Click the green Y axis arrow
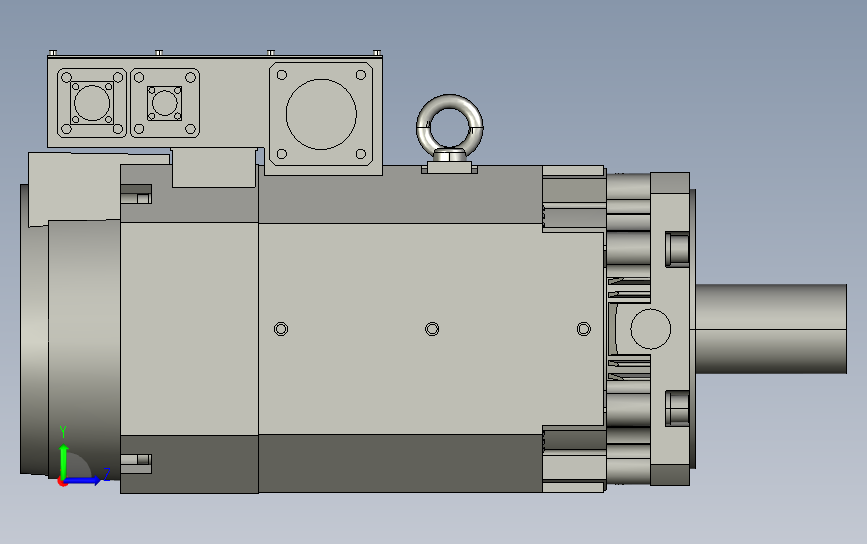Viewport: 867px width, 544px height. [64, 460]
